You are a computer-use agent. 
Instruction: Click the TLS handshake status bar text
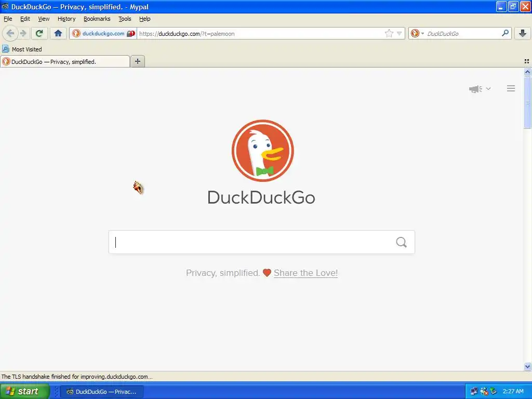[x=77, y=377]
